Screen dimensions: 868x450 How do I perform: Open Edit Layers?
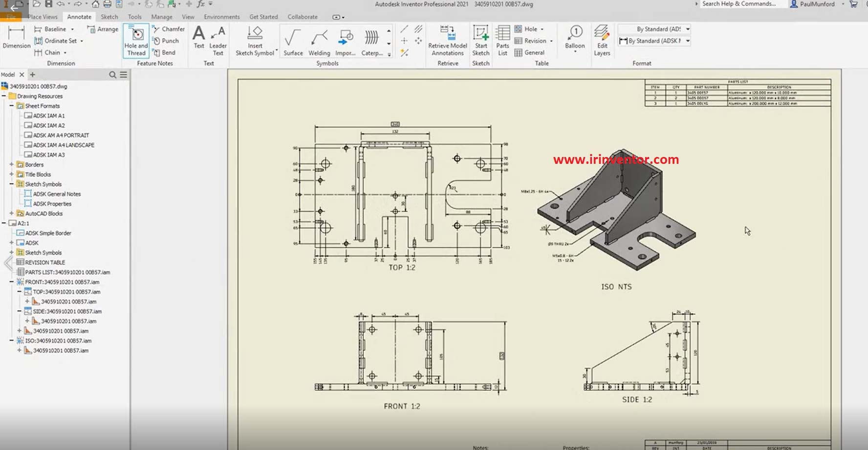[x=602, y=41]
